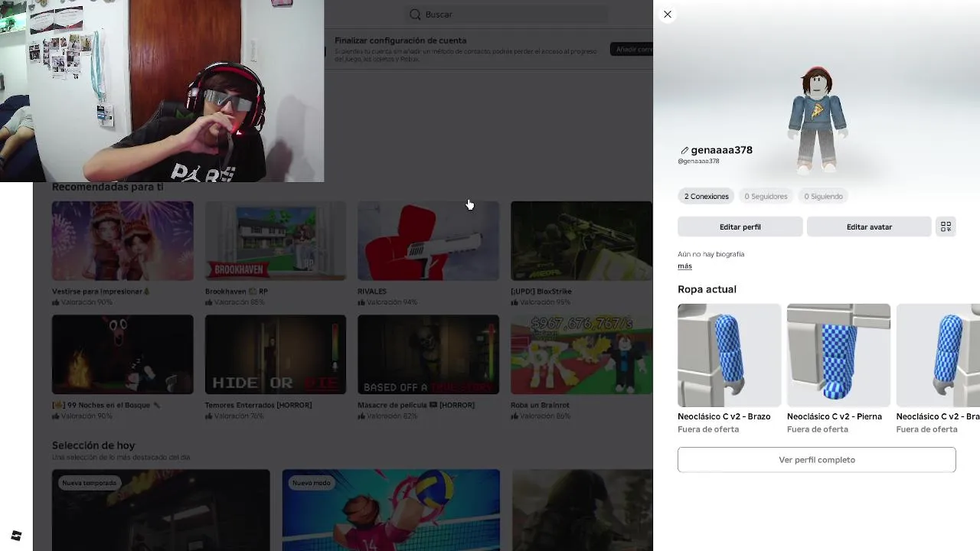Click the Brookhaven RP title text
This screenshot has width=980, height=551.
(237, 292)
